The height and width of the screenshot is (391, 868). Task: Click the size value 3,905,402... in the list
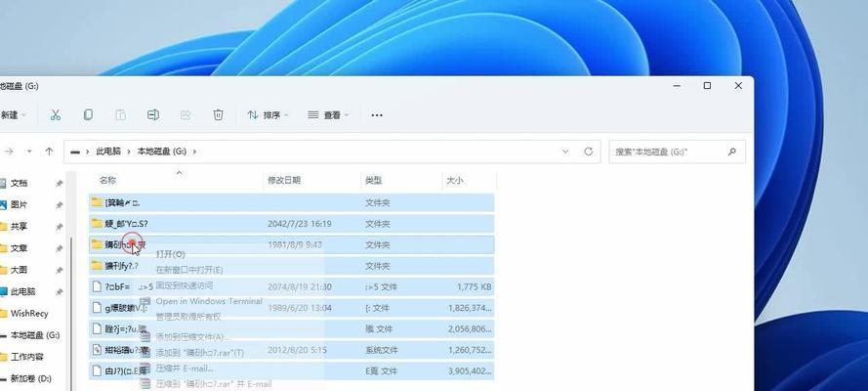(x=470, y=371)
